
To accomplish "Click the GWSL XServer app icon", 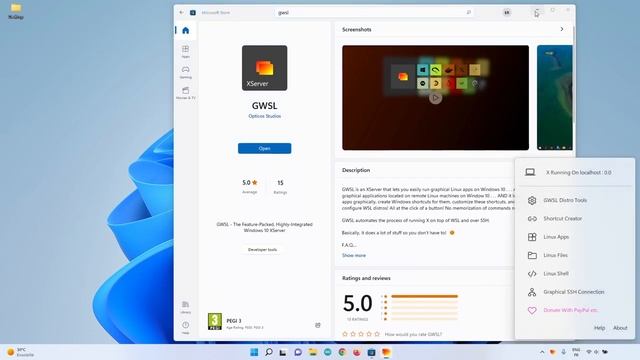I will point(264,68).
